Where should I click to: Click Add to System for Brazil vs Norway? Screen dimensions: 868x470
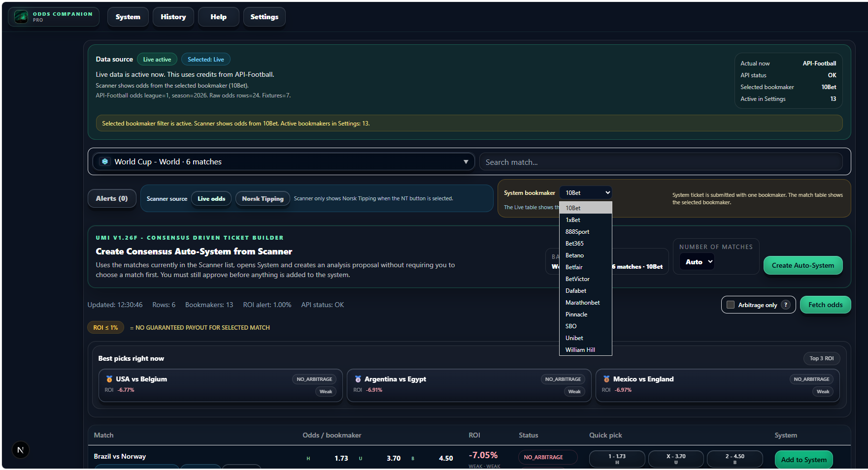(804, 460)
